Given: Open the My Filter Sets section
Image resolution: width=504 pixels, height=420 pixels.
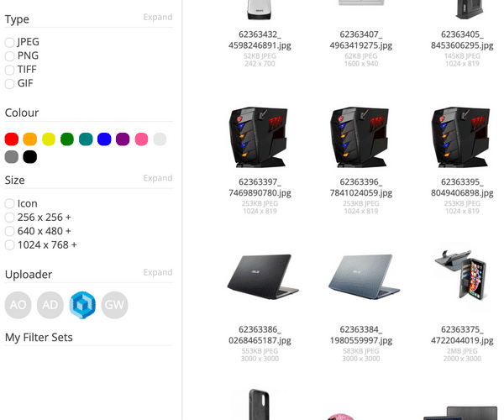Looking at the screenshot, I should (39, 338).
